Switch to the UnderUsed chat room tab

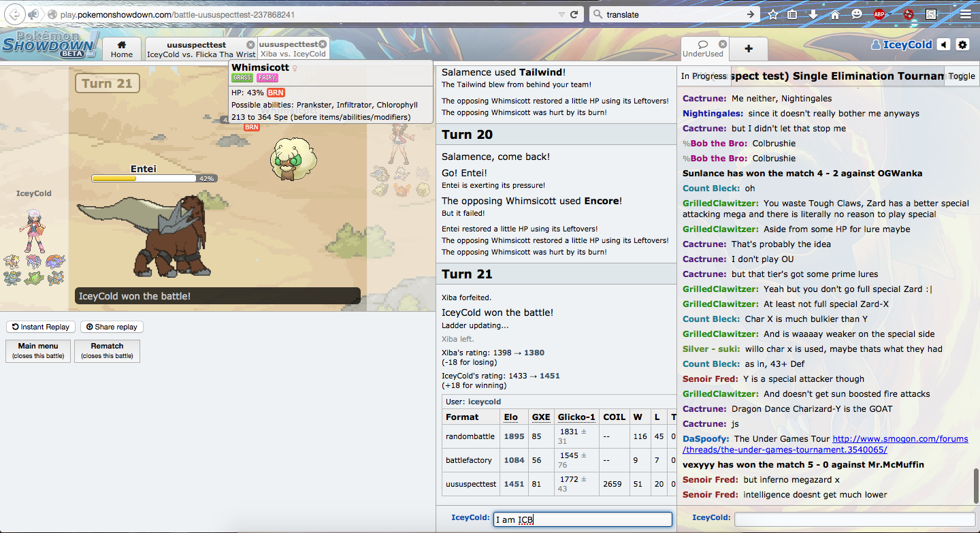click(703, 49)
